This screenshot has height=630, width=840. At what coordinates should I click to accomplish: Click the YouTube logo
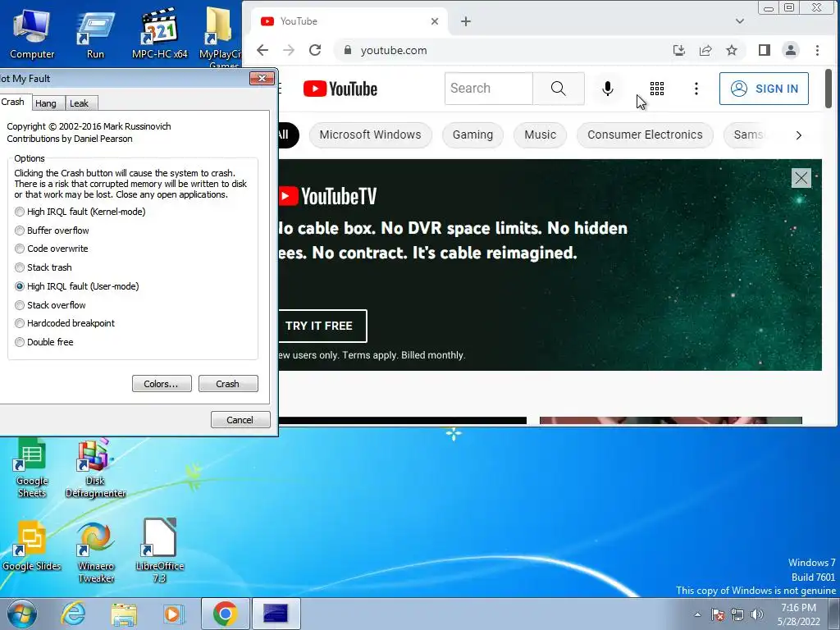[x=340, y=89]
